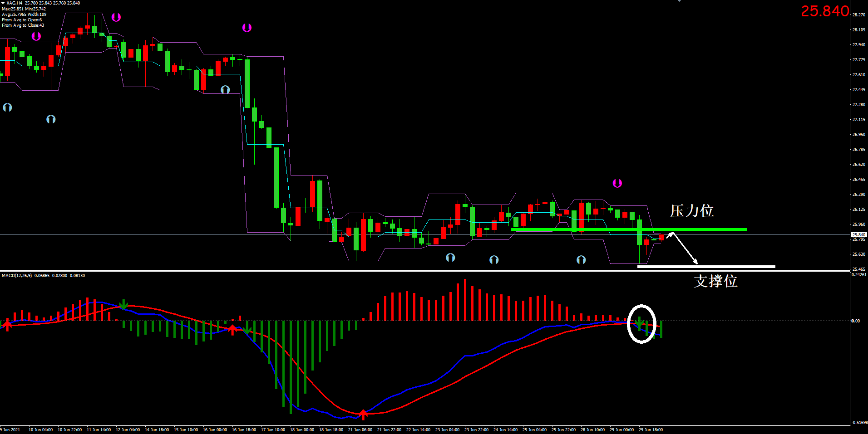
Task: Click the 25.840 current price tag on the price axis
Action: [858, 234]
